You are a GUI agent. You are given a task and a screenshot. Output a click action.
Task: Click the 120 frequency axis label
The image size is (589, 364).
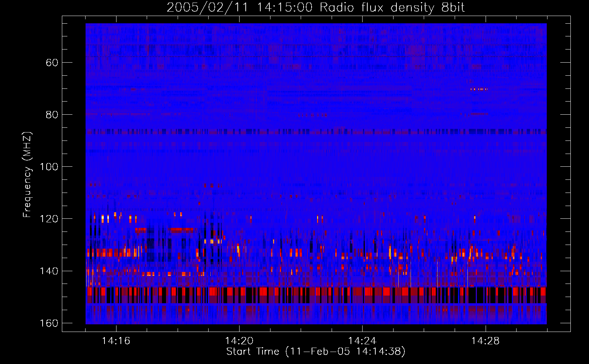pyautogui.click(x=49, y=219)
